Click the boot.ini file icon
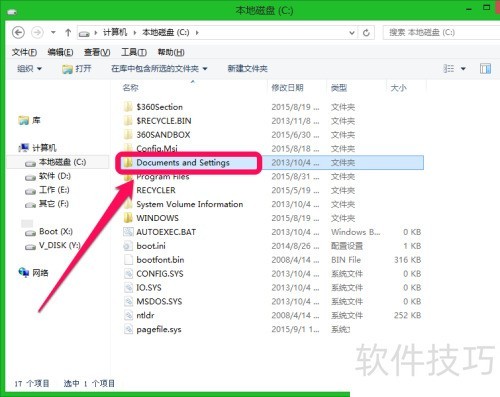This screenshot has width=500, height=397. point(128,246)
